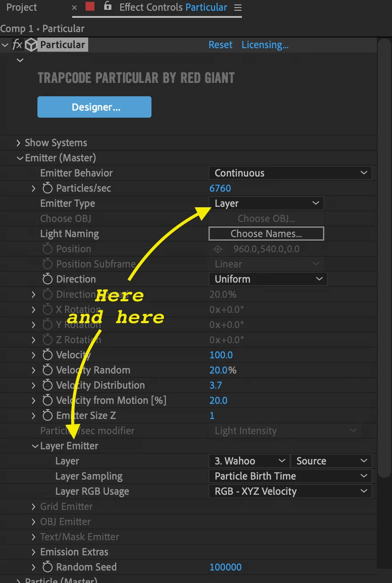Toggle Emitter Size Z stopwatch

click(x=48, y=415)
